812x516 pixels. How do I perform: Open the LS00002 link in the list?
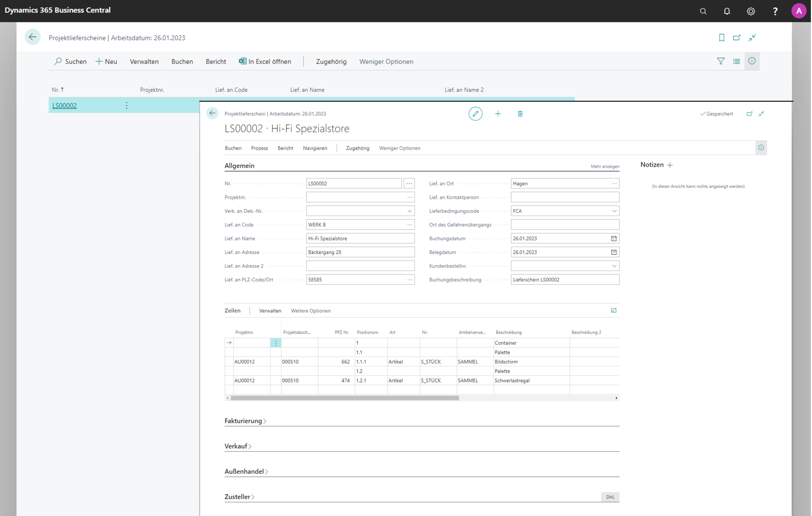coord(64,106)
